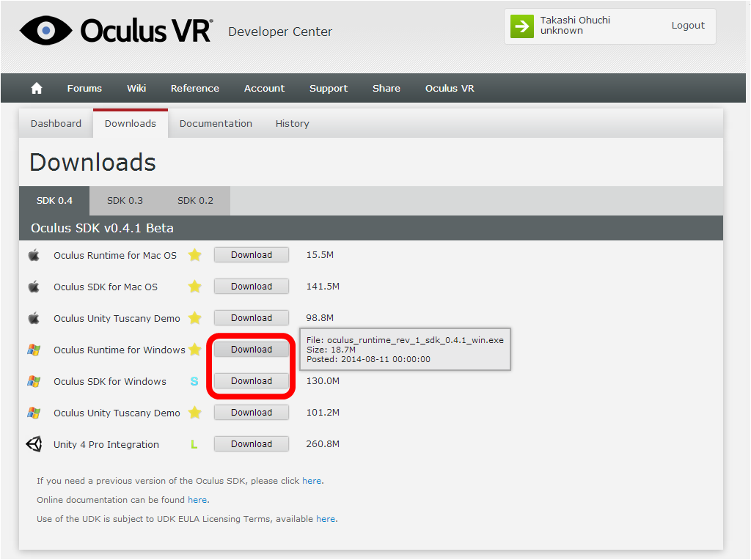Click Apple icon beside Oculus SDK for Mac OS
751x560 pixels.
[x=34, y=287]
